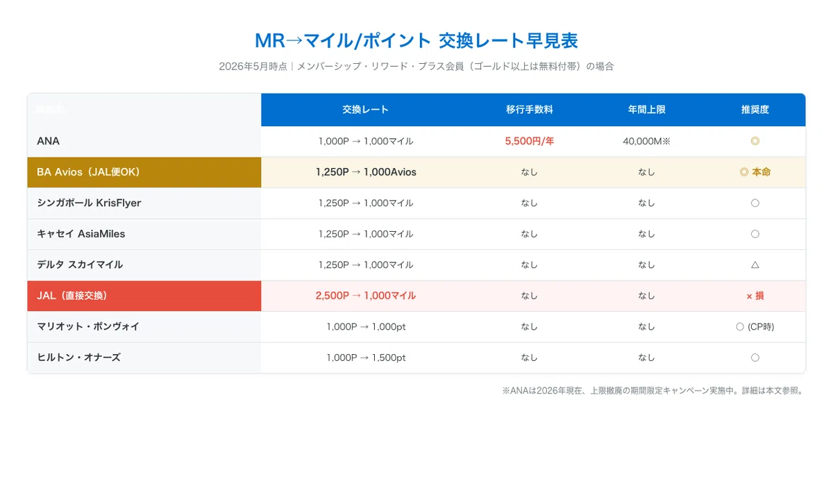Click the '△' recommendation in the デルタ row
Viewport: 833px width, 504px height.
click(755, 264)
